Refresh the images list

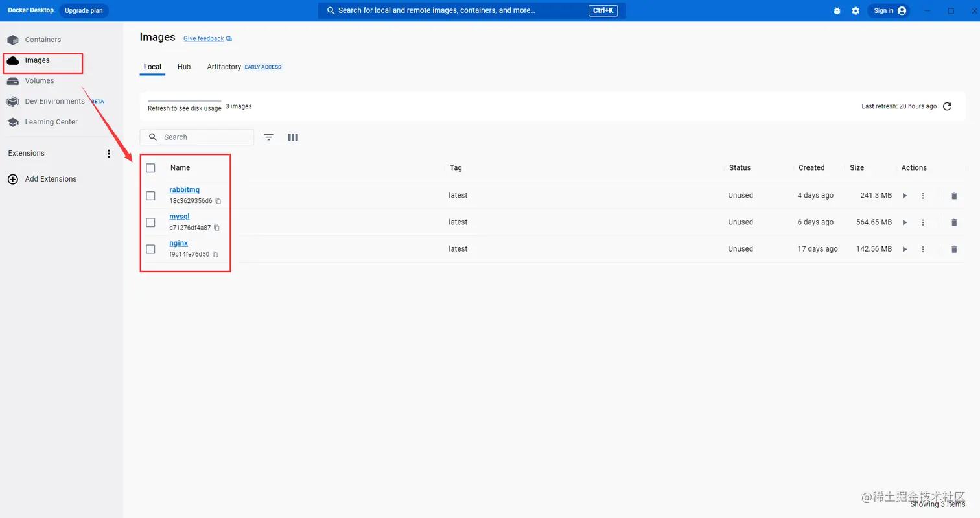pos(947,106)
